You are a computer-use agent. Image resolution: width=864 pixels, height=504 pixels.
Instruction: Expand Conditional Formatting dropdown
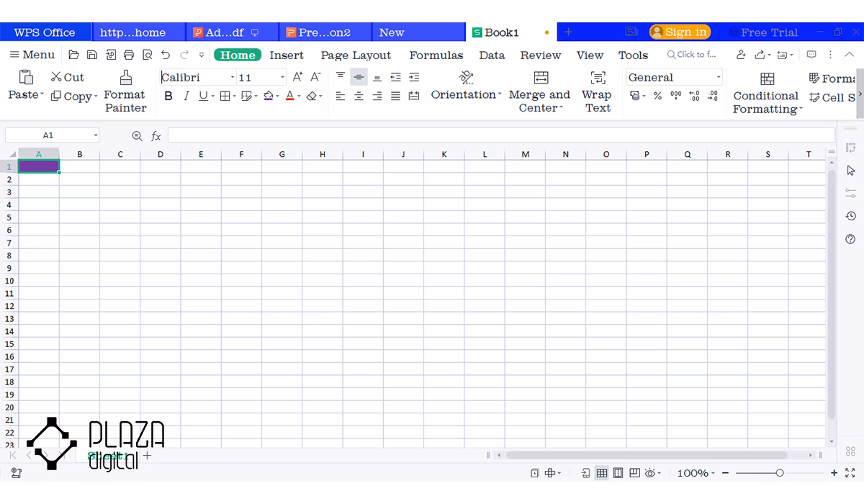click(x=801, y=109)
